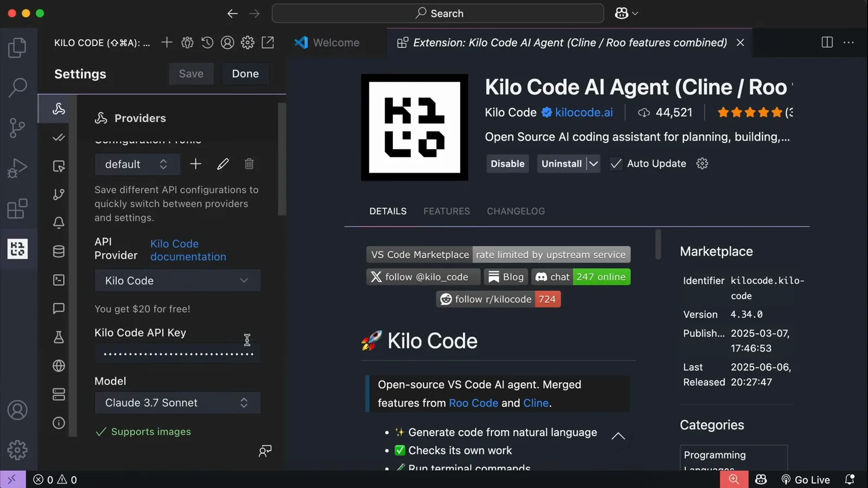Rename the default configuration profile
This screenshot has height=488, width=868.
(x=223, y=164)
